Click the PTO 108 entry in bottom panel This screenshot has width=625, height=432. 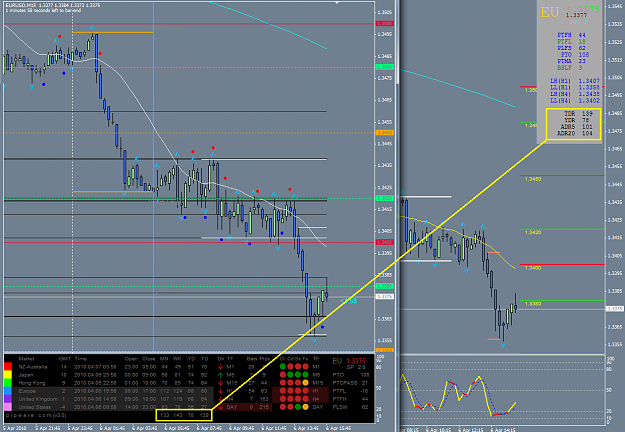coord(350,375)
